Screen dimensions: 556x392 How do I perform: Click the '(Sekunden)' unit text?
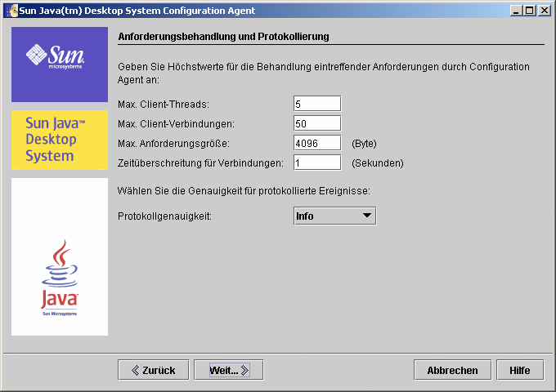click(x=378, y=163)
